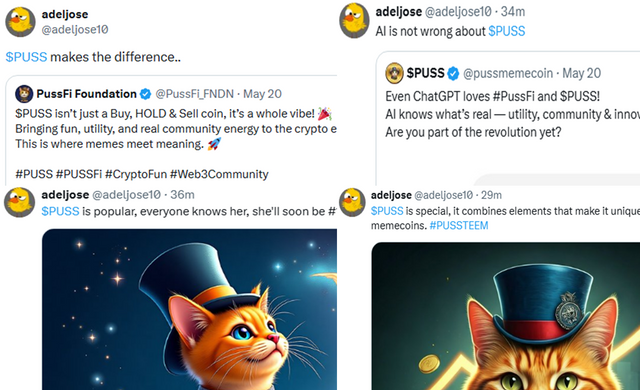Click verified badge next to PussFi Foundation
Image resolution: width=640 pixels, height=390 pixels.
(145, 94)
